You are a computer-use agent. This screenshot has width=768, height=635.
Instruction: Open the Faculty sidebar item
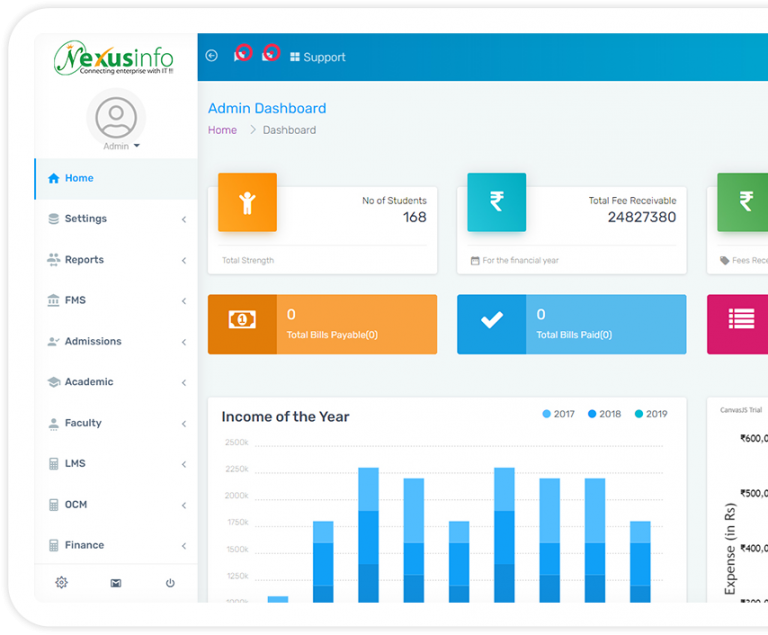[116, 423]
